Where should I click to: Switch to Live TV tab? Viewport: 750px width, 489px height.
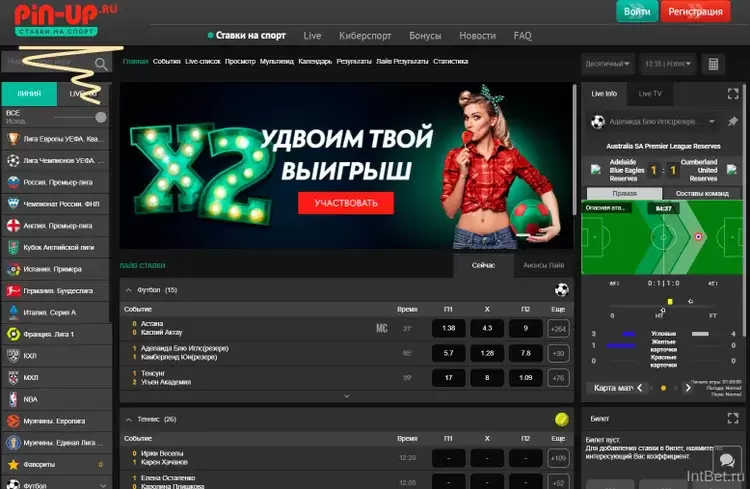[x=650, y=94]
